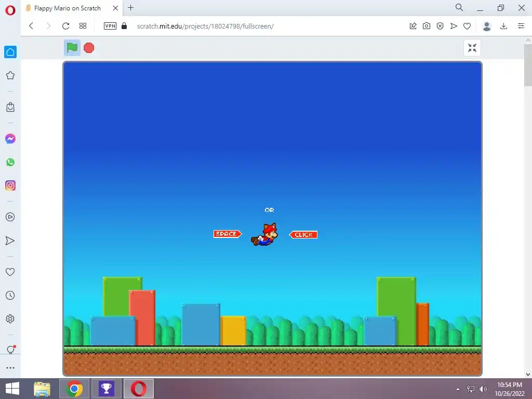The width and height of the screenshot is (532, 399).
Task: Open the lightbulb tips sidebar icon
Action: 10,350
